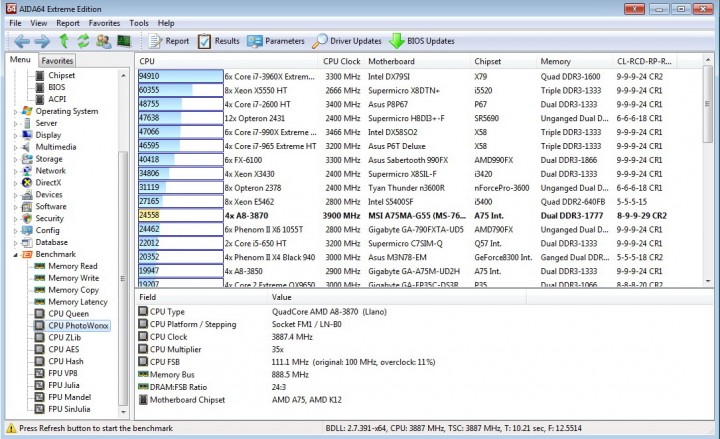The width and height of the screenshot is (720, 439).
Task: Click the Value column header
Action: tap(397, 298)
